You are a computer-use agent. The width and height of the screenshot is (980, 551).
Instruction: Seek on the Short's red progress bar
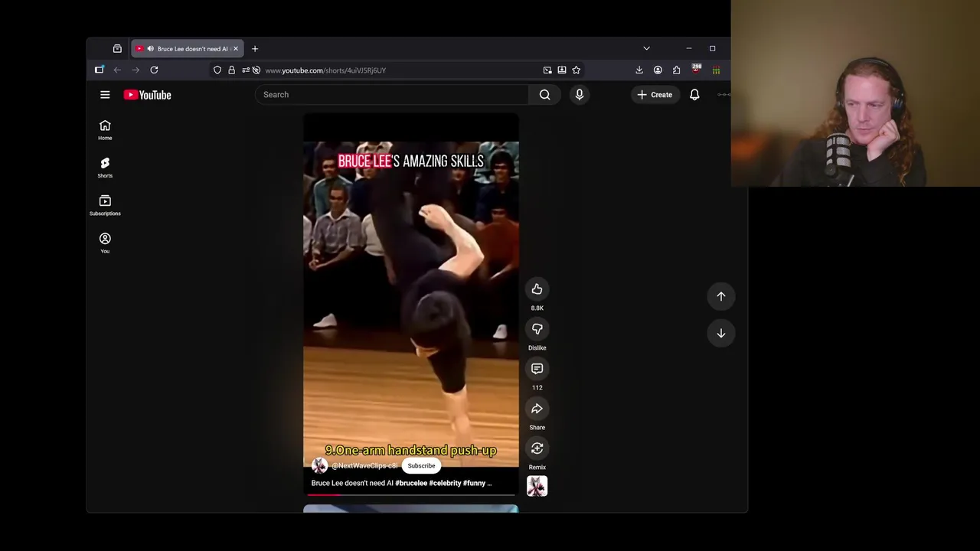point(411,494)
